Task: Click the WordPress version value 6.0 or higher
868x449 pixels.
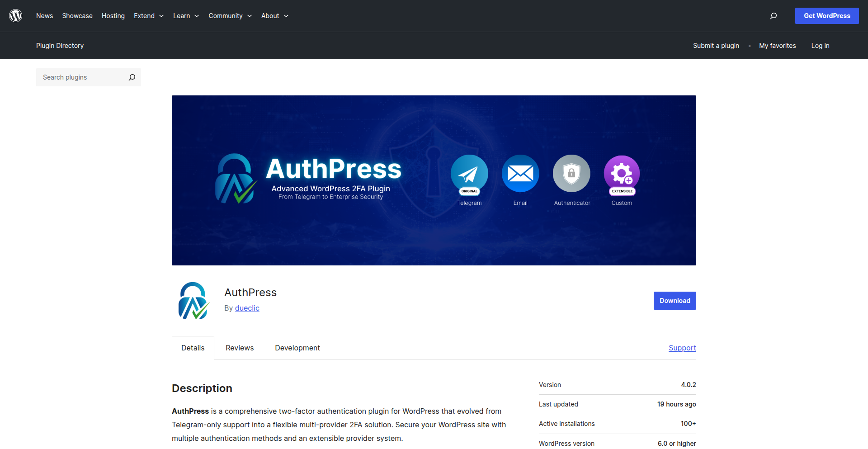Action: coord(677,444)
